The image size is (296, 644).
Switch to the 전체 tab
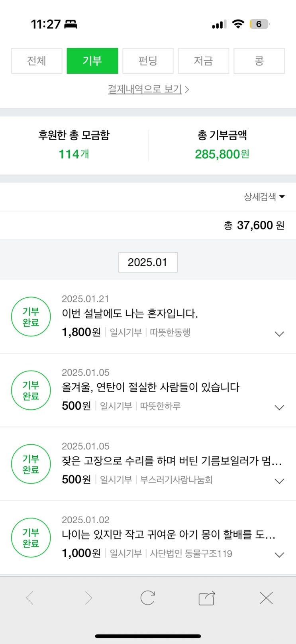pyautogui.click(x=37, y=61)
